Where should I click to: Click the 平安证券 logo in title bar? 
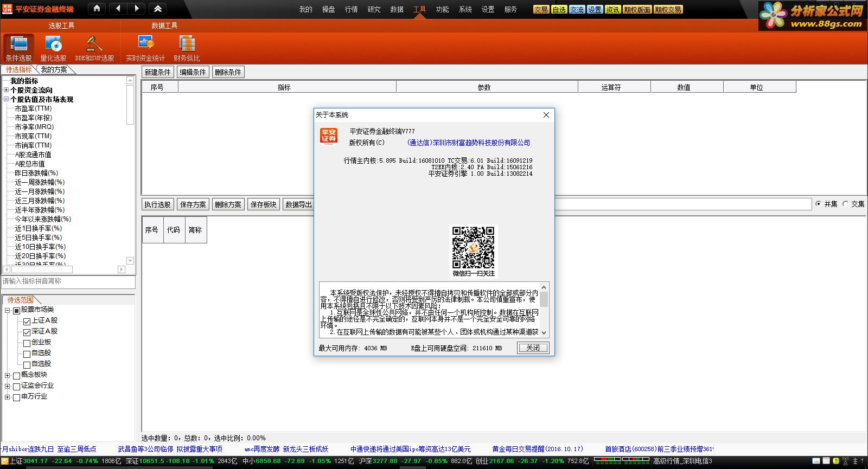click(x=8, y=9)
